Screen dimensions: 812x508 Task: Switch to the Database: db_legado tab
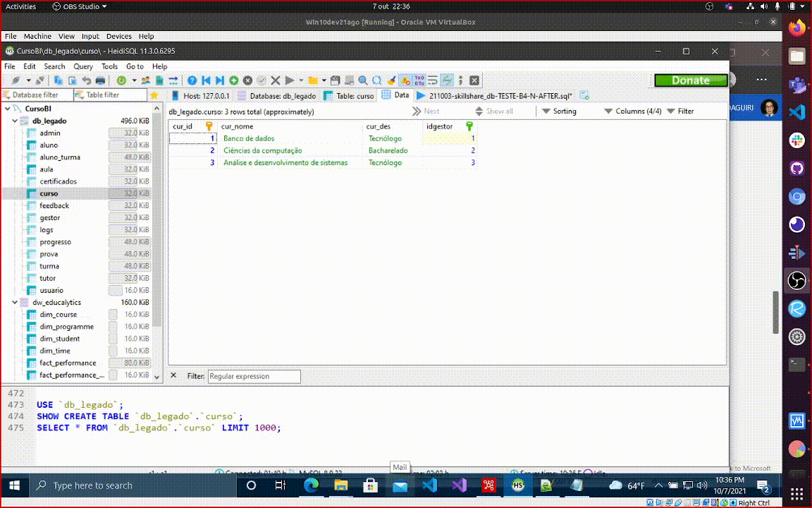pos(276,96)
